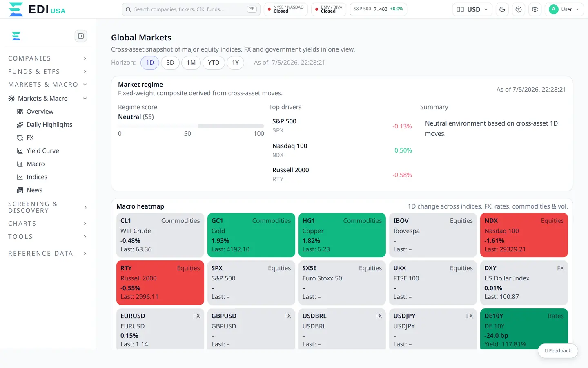
Task: Click the News newspaper icon
Action: (x=20, y=190)
